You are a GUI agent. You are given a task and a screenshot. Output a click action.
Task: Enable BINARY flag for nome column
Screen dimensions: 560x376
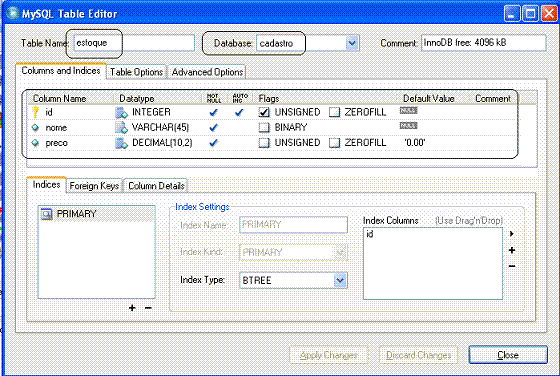point(264,127)
